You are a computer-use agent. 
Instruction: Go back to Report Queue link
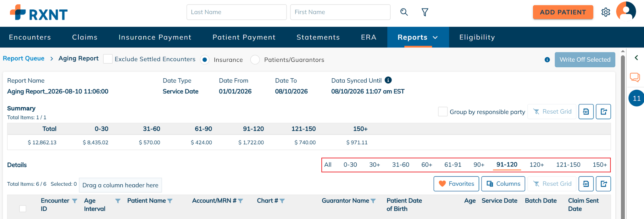pyautogui.click(x=24, y=59)
